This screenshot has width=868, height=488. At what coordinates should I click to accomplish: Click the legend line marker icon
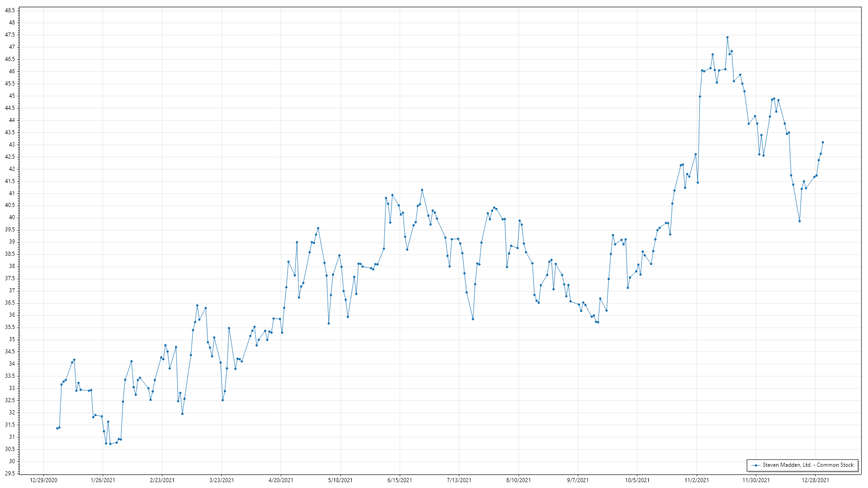click(755, 465)
